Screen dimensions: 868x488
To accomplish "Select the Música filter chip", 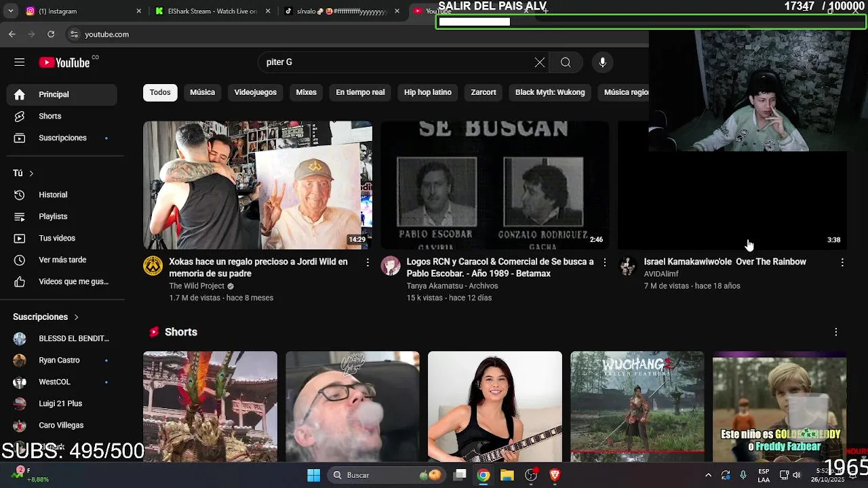I will [x=202, y=92].
